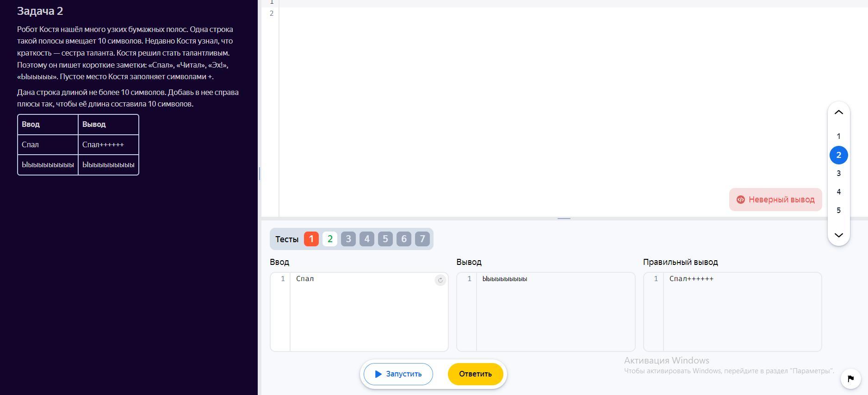This screenshot has width=868, height=395.
Task: Click the 'Неверный вывод' error badge
Action: (775, 200)
